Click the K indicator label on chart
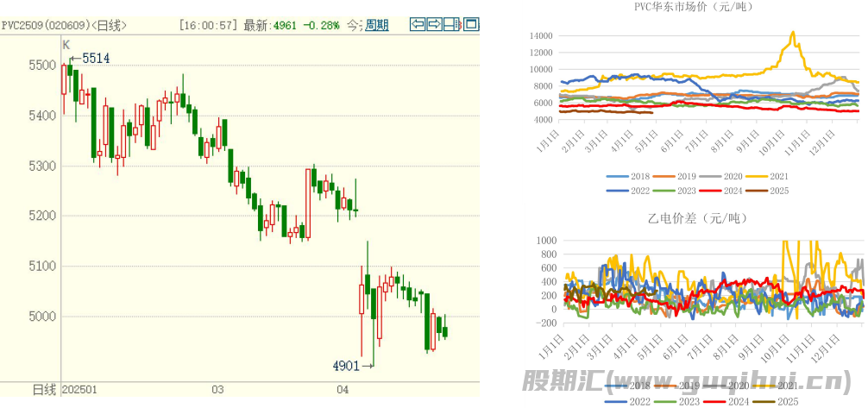The height and width of the screenshot is (408, 868). pyautogui.click(x=65, y=44)
